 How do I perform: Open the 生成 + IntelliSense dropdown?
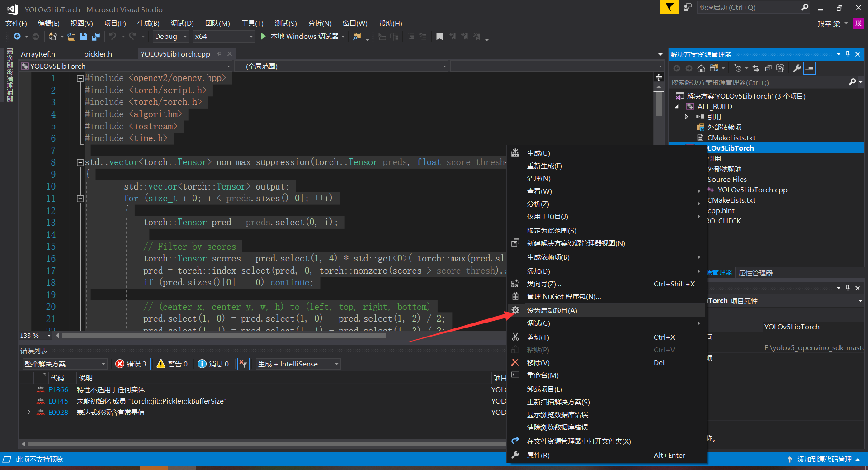coord(297,364)
